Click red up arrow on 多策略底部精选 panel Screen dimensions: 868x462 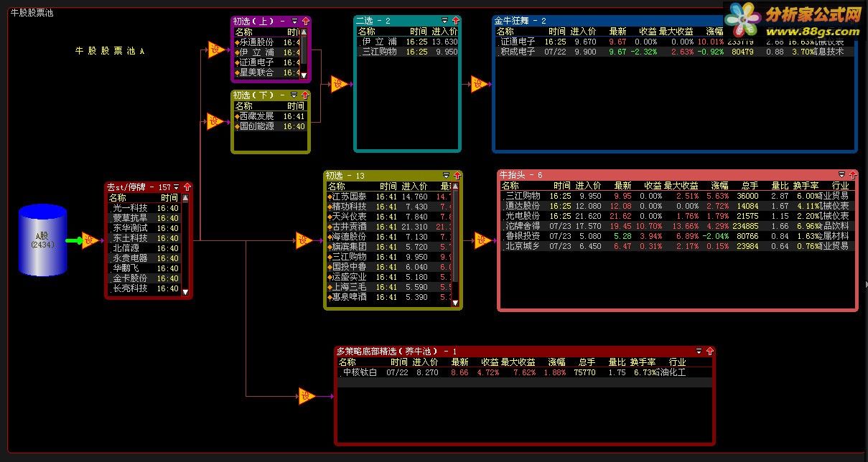(x=710, y=352)
